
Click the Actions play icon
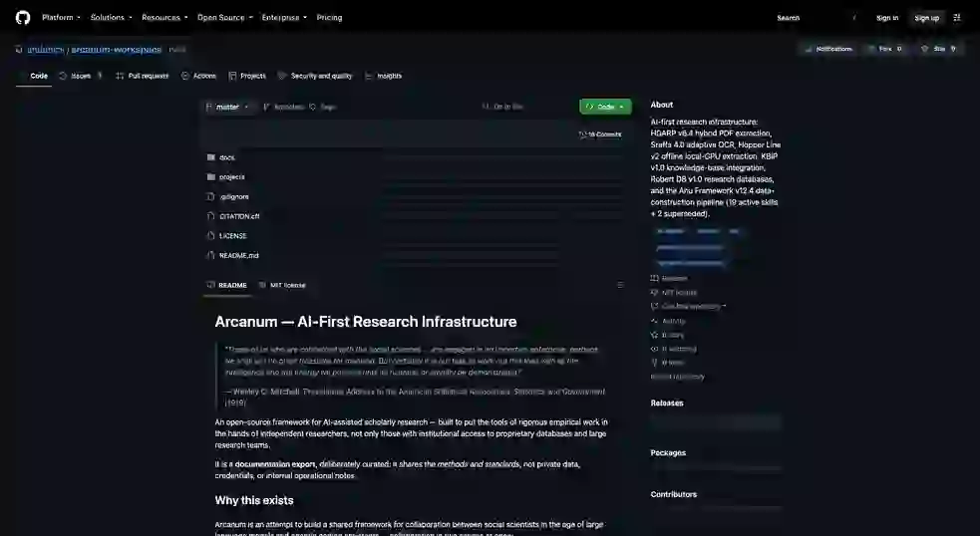point(185,76)
